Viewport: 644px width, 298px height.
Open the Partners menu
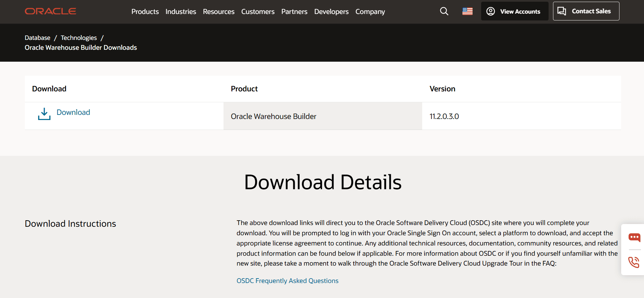coord(294,12)
